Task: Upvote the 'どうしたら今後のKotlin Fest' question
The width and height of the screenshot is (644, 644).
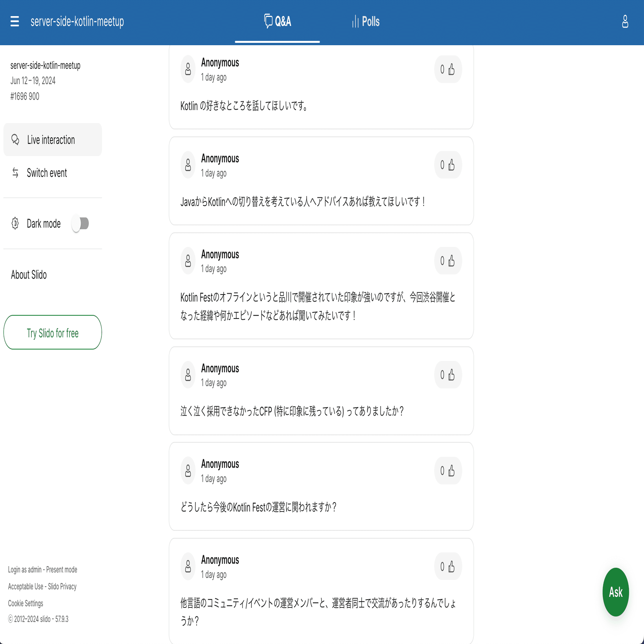Action: [448, 471]
